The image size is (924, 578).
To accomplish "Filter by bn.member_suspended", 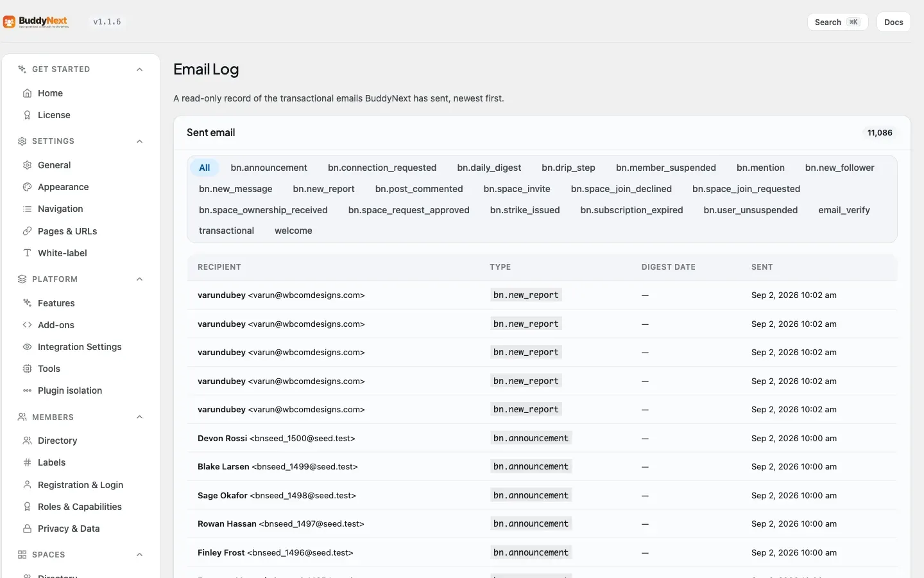I will coord(666,168).
